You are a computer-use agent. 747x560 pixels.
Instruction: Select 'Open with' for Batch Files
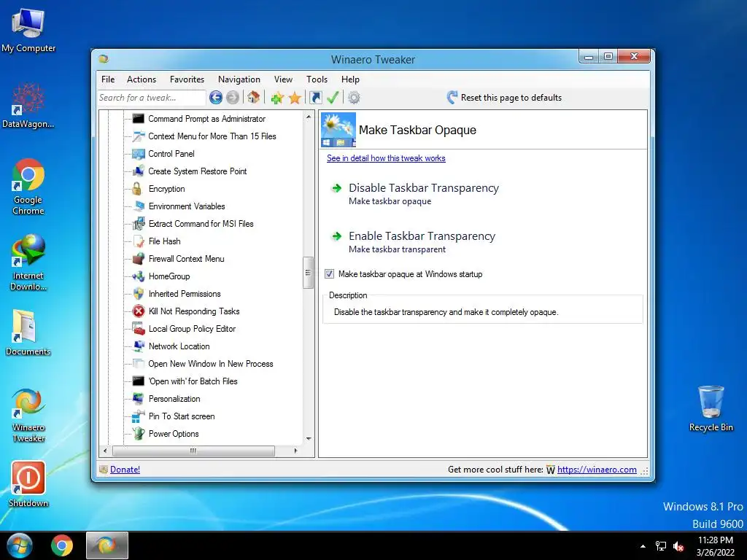point(193,381)
